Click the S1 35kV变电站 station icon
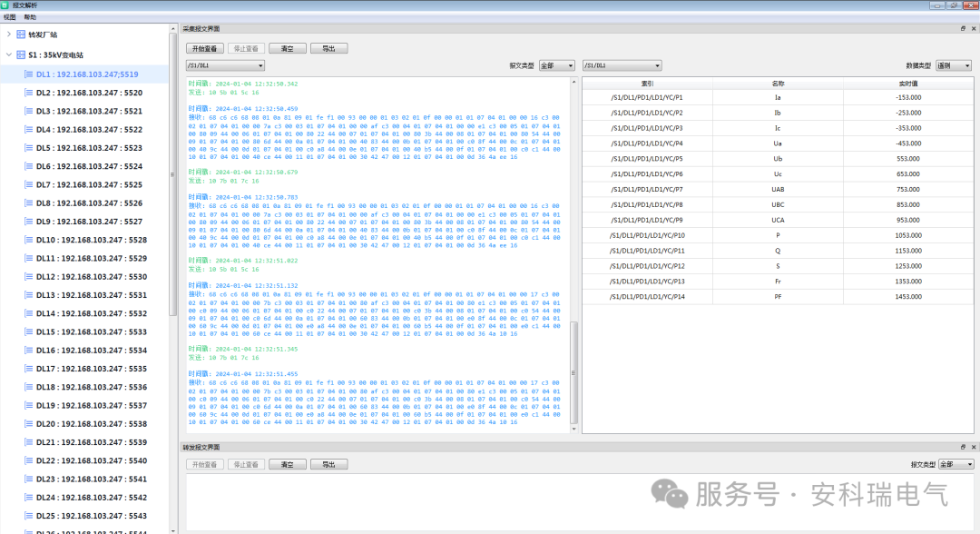The width and height of the screenshot is (980, 534). pyautogui.click(x=22, y=54)
